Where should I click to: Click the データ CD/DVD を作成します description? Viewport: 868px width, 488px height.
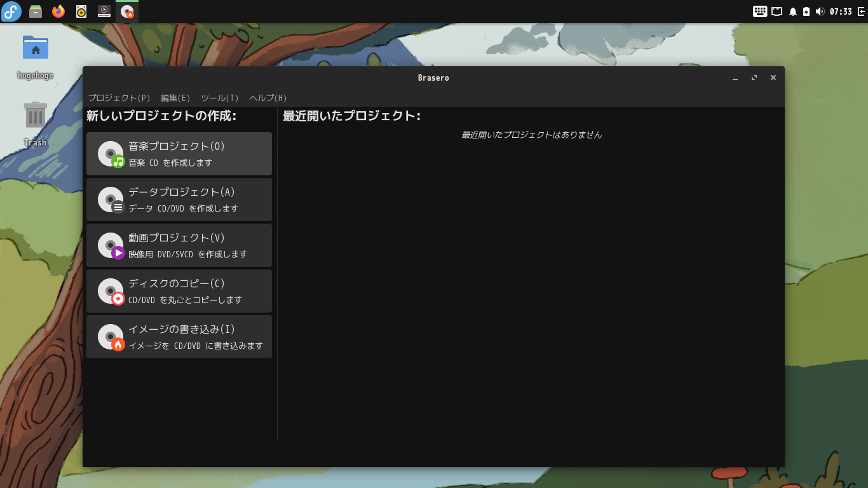[x=183, y=208]
